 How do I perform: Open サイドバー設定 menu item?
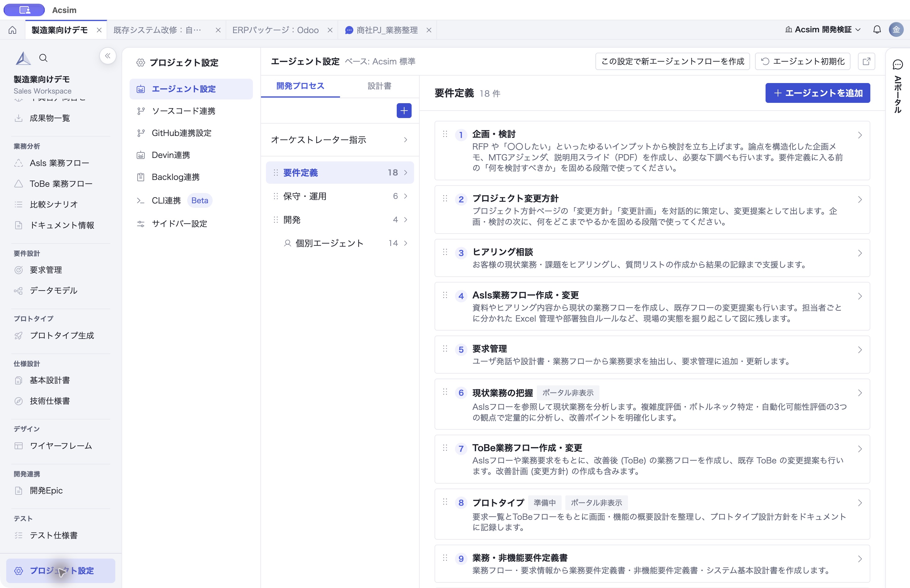coord(191,224)
